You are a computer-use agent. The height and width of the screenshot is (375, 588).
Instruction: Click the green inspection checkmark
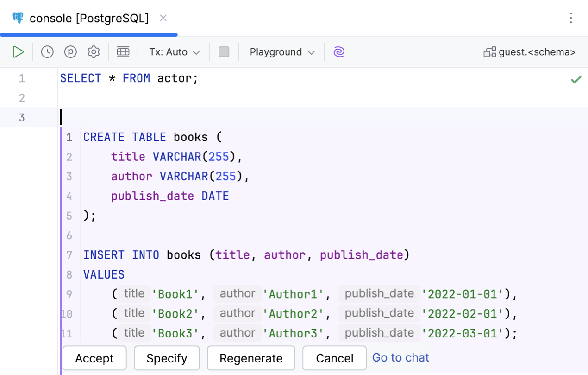click(575, 80)
